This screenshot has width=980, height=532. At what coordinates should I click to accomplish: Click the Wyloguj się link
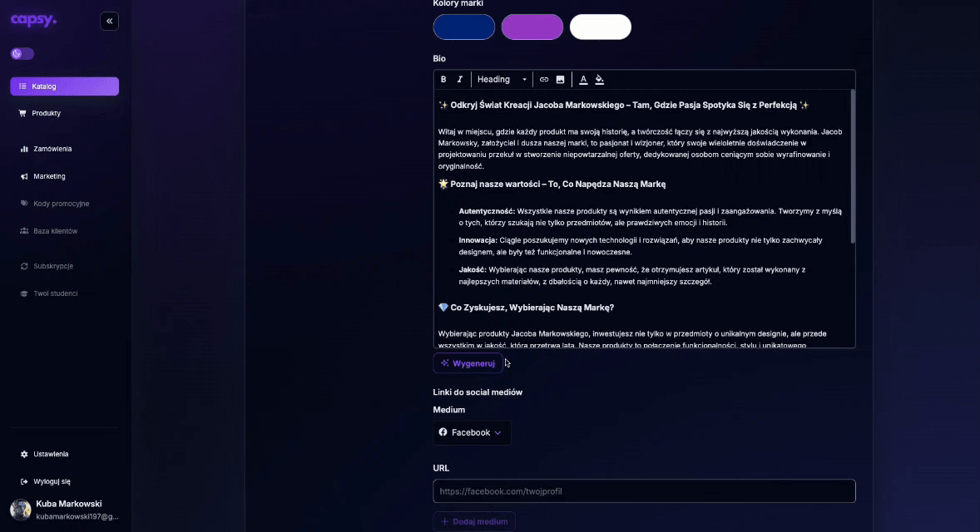click(52, 481)
